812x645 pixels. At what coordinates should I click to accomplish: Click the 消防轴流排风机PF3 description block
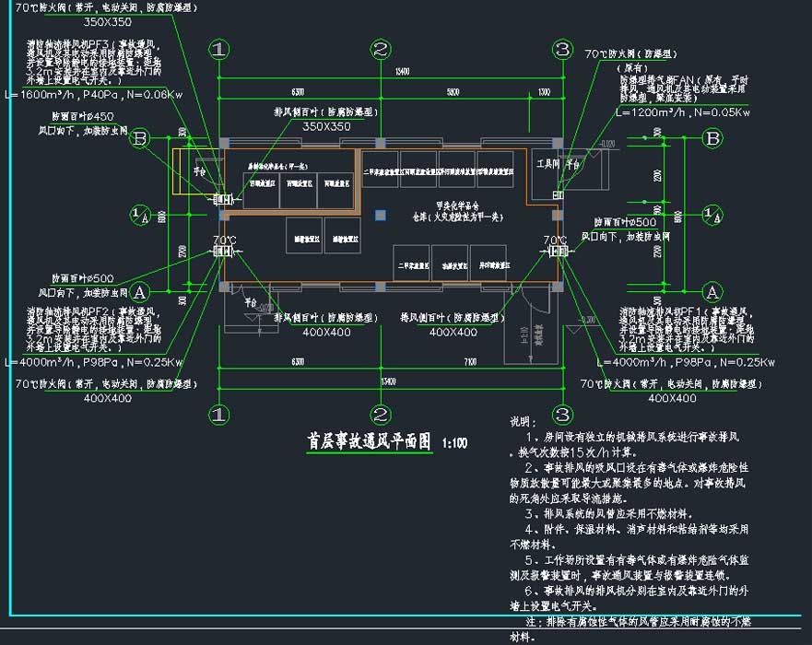(x=94, y=63)
